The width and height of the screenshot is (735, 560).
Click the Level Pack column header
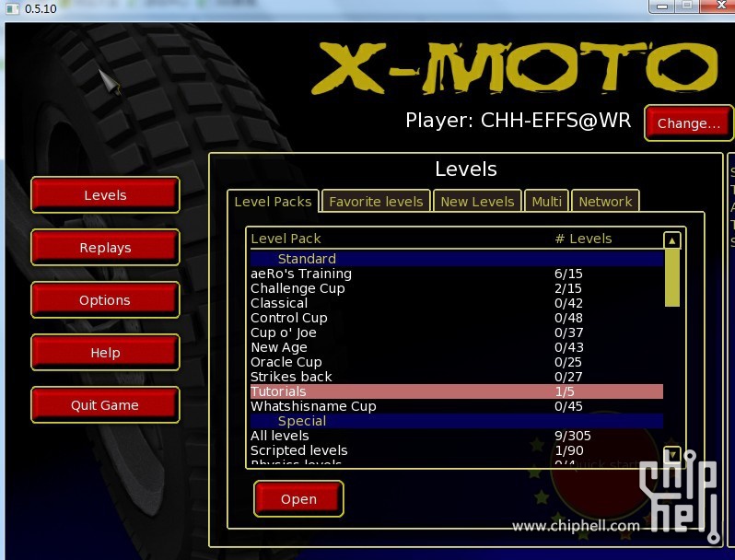pyautogui.click(x=286, y=239)
